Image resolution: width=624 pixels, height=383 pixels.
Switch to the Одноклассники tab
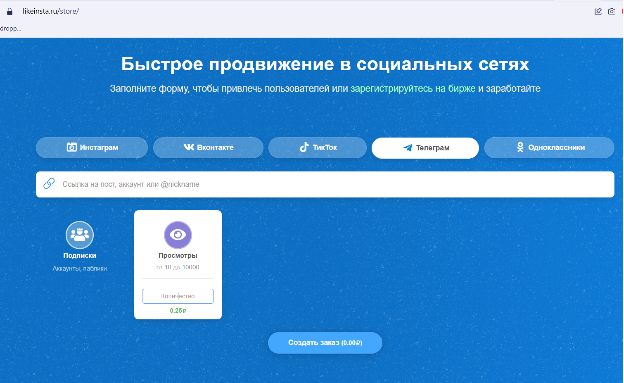549,147
